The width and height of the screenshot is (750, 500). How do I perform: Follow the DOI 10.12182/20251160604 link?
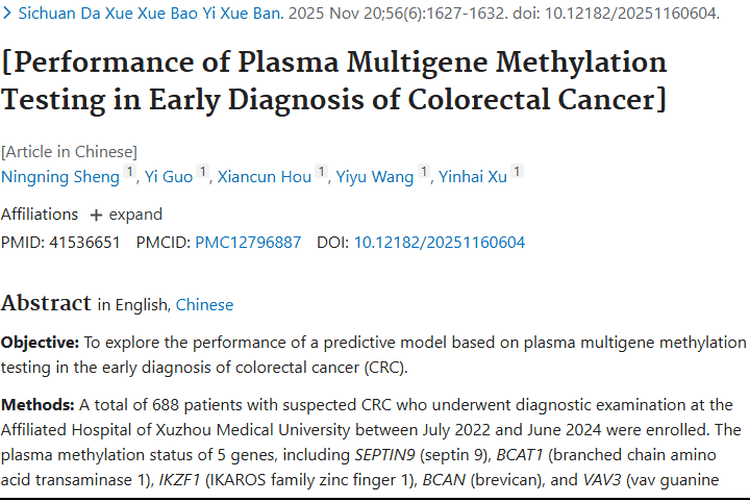tap(439, 242)
